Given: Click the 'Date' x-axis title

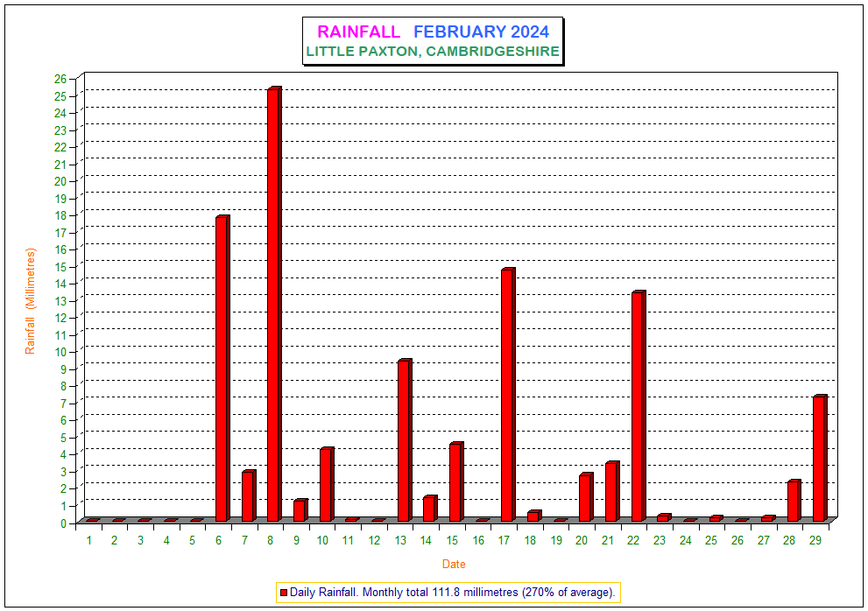Looking at the screenshot, I should (x=454, y=564).
